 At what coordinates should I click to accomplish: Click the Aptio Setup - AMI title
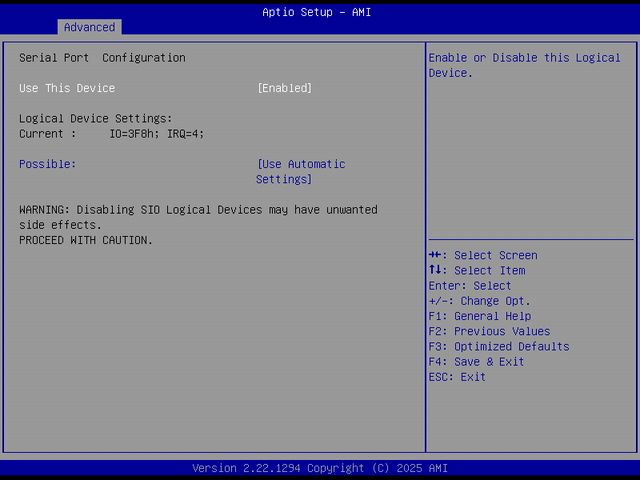[x=317, y=12]
